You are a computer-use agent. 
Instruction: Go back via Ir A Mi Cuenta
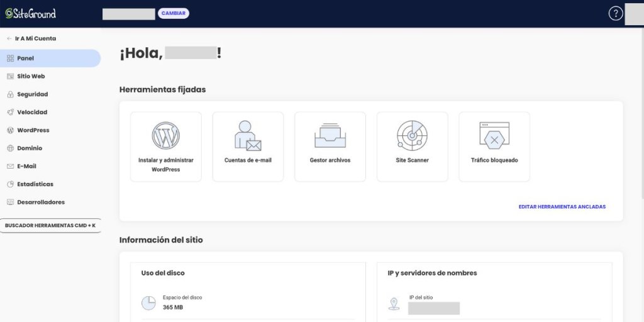pyautogui.click(x=35, y=38)
